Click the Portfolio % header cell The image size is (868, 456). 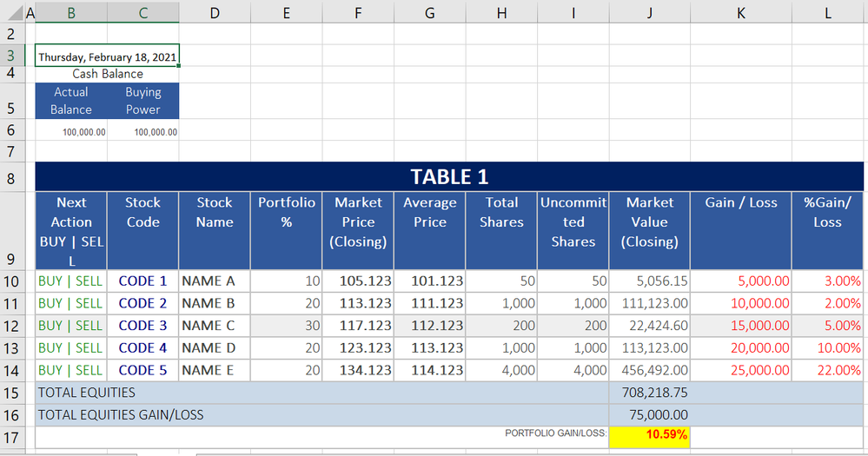286,231
